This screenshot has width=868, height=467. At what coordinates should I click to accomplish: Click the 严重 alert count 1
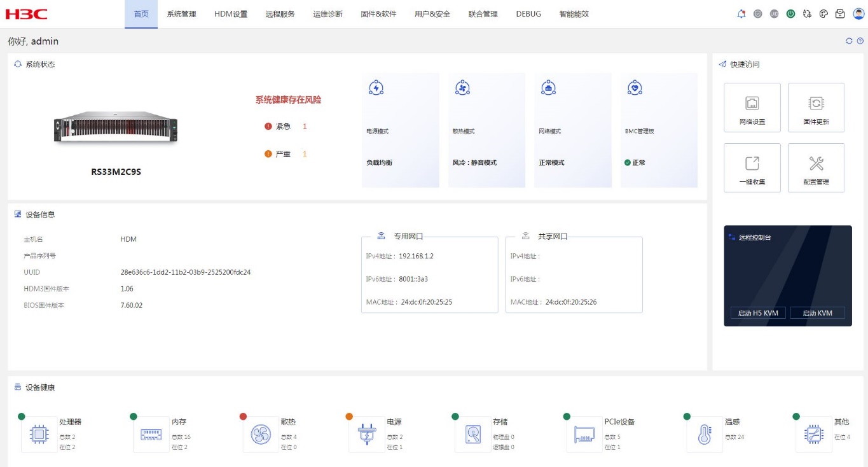pos(305,154)
